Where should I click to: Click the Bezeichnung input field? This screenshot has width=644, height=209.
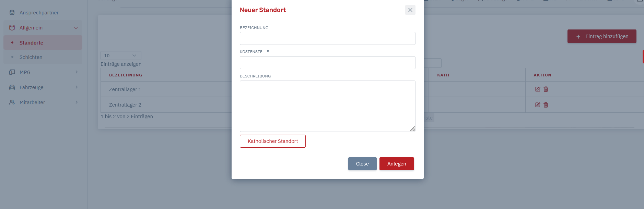coord(328,38)
